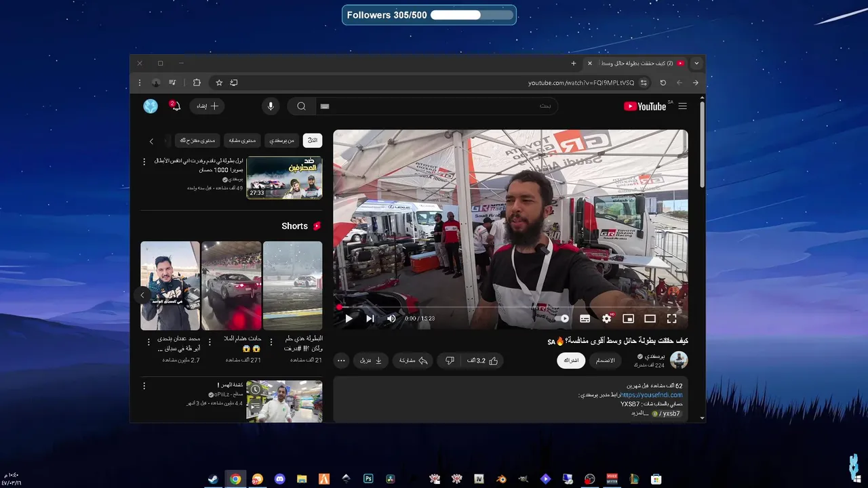The height and width of the screenshot is (488, 868).
Task: Open DaVinci Resolve from the taskbar
Action: [x=391, y=479]
